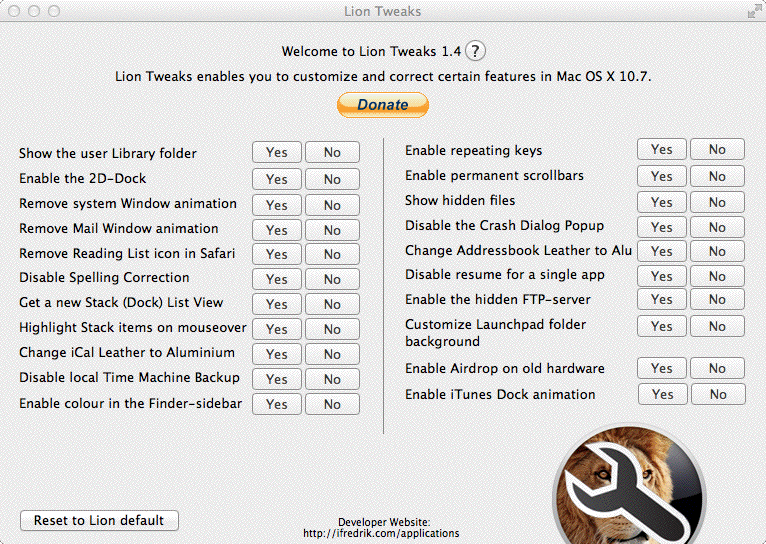This screenshot has height=544, width=766.
Task: Click Yes for Disable local Time Machine Backup
Action: point(277,379)
